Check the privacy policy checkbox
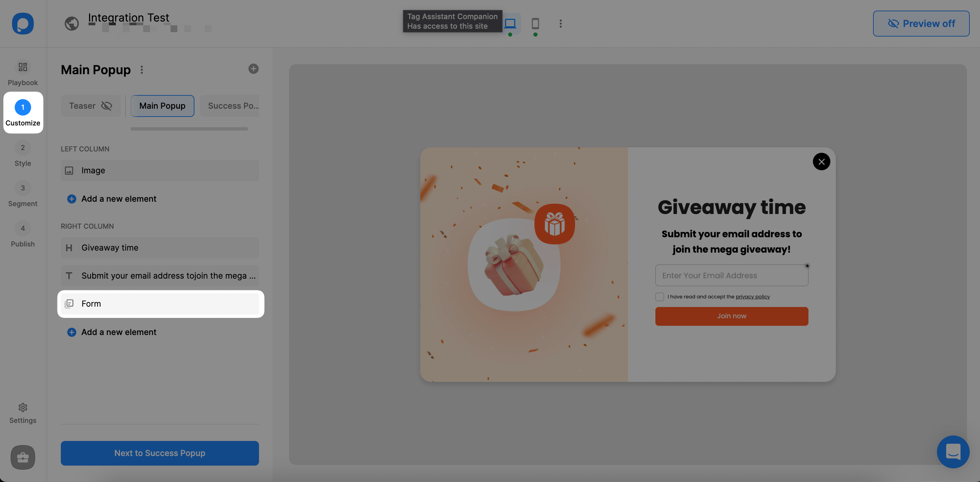Screen dimensions: 980x482 [x=659, y=297]
